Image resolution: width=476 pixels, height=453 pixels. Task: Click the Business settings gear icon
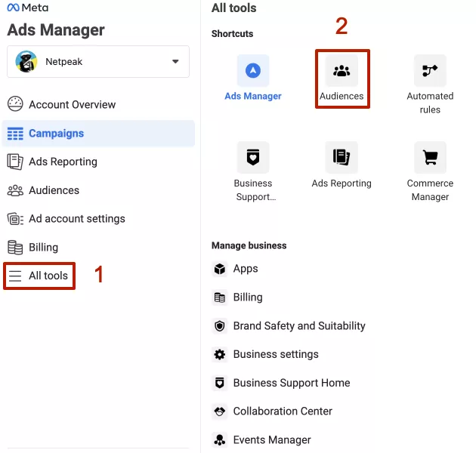point(219,354)
